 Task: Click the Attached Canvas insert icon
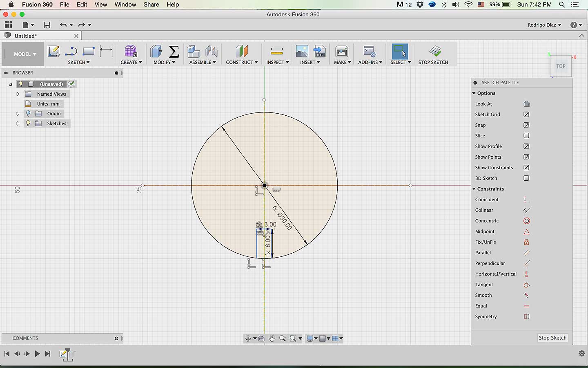pyautogui.click(x=302, y=52)
